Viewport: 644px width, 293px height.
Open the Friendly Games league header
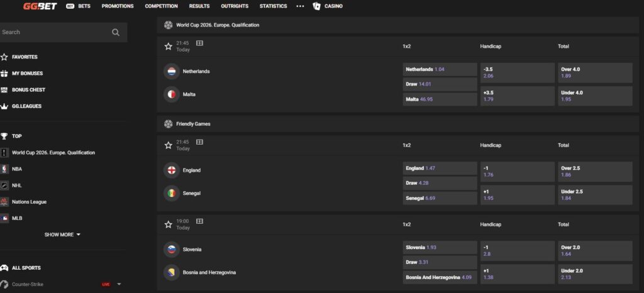(x=397, y=124)
